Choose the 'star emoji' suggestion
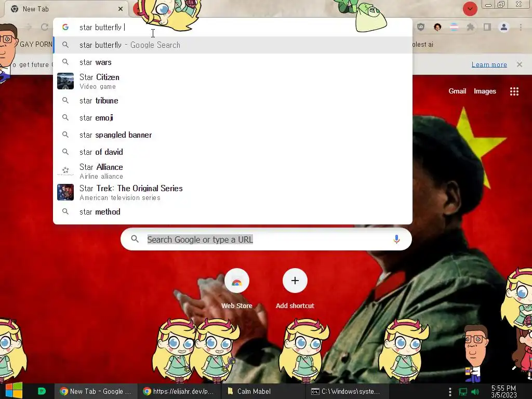This screenshot has height=399, width=532. [233, 118]
